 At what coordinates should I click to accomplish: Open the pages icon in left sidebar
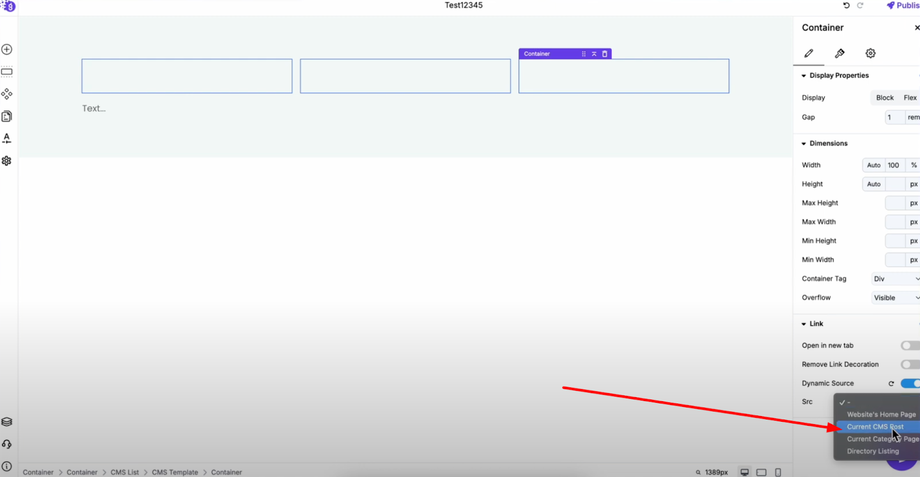point(7,116)
